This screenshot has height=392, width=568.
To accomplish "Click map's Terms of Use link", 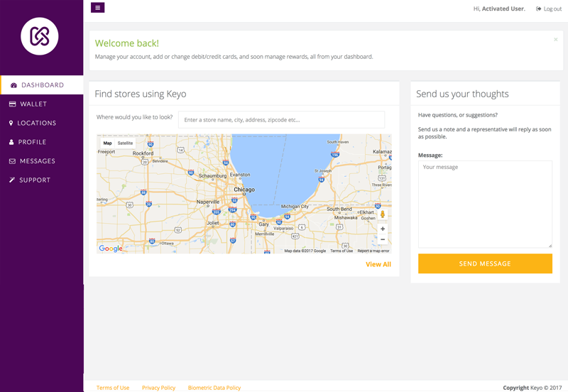I will [x=342, y=251].
